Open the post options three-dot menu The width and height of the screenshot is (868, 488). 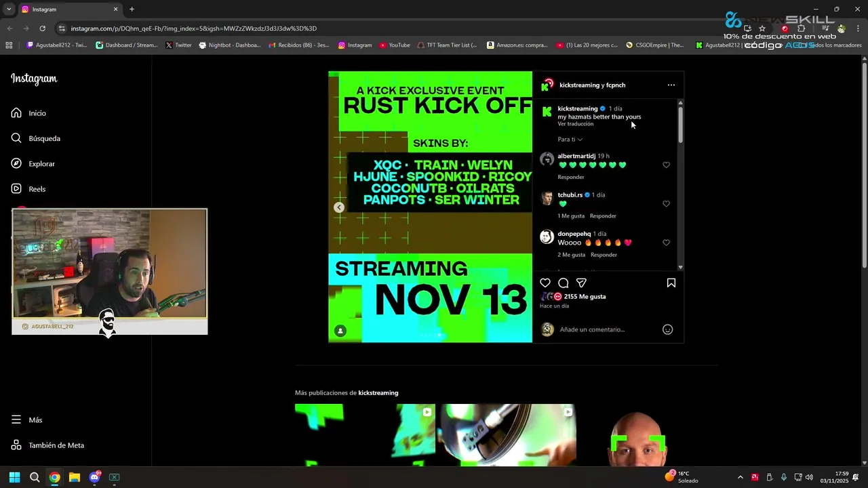[671, 85]
